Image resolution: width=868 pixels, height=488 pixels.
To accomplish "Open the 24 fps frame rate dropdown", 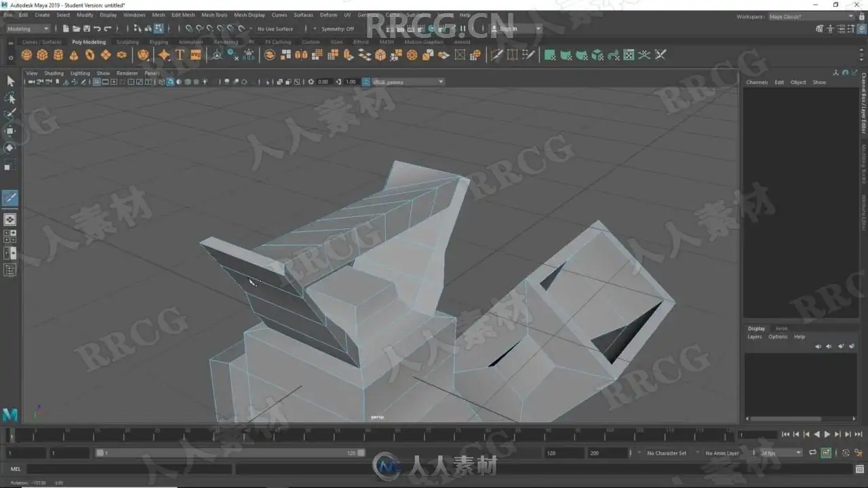I will 781,453.
